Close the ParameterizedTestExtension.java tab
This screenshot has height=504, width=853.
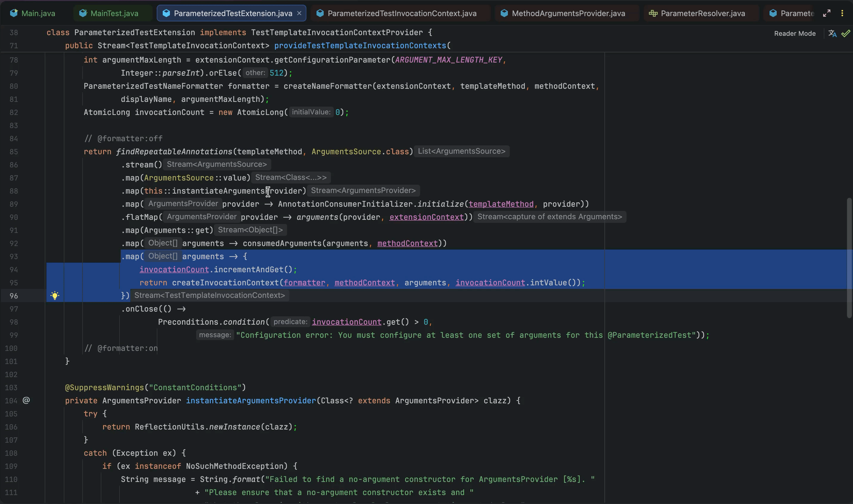coord(299,13)
